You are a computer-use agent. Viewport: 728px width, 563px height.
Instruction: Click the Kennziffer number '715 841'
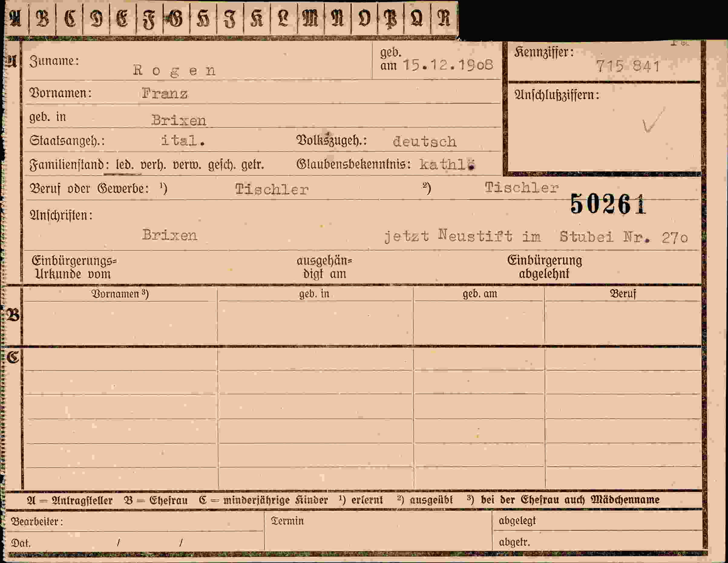pos(628,66)
